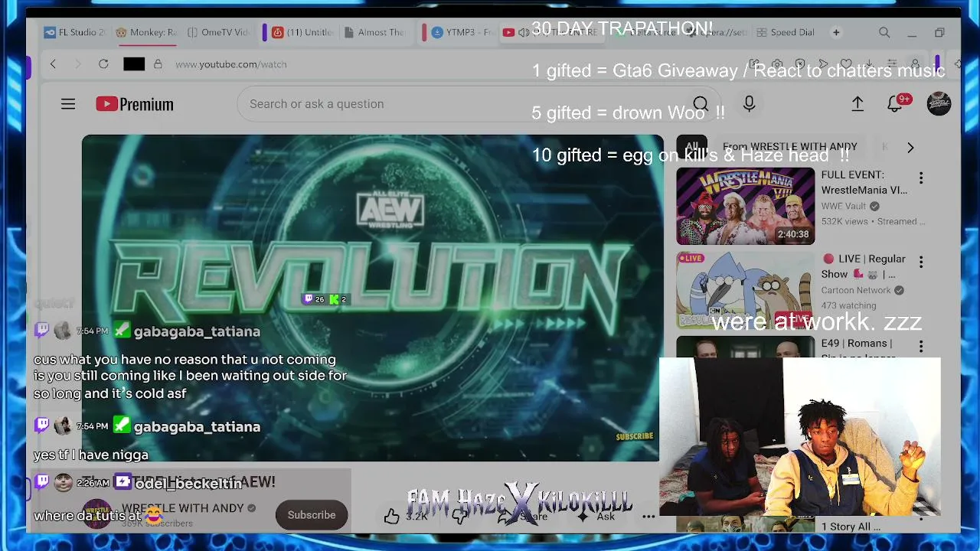Start voice search with the microphone
The width and height of the screenshot is (980, 551).
749,104
